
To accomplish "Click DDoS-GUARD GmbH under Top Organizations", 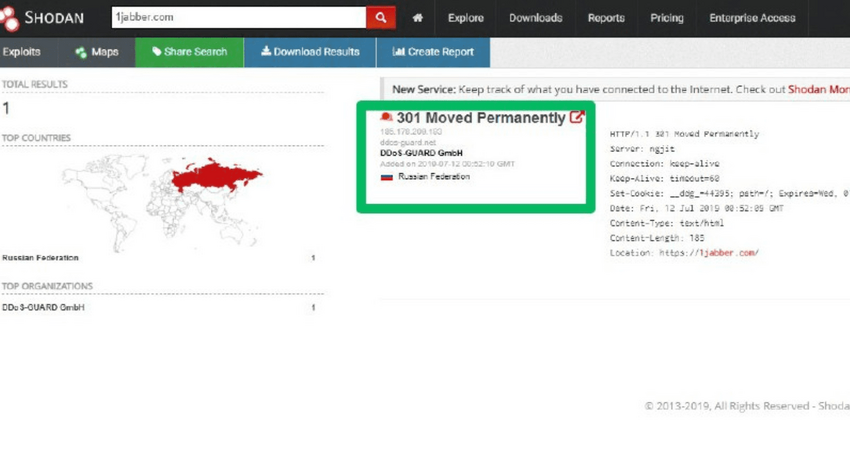I will [43, 307].
